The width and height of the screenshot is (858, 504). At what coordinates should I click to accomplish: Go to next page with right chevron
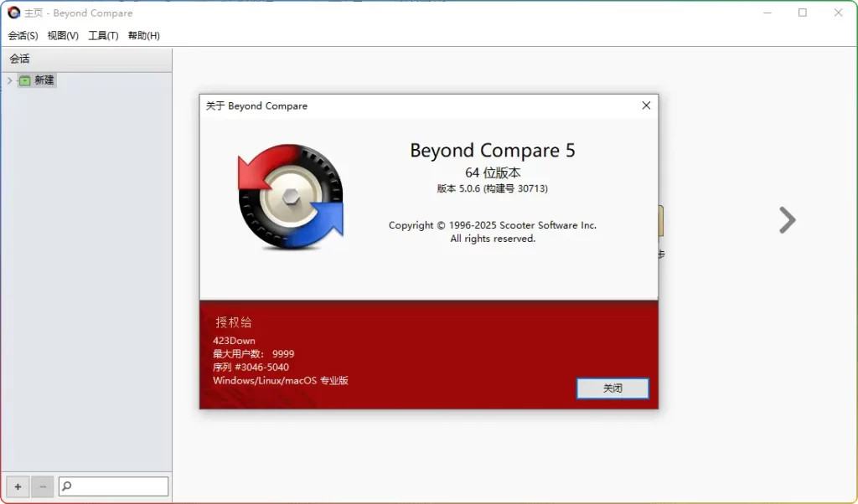point(788,220)
